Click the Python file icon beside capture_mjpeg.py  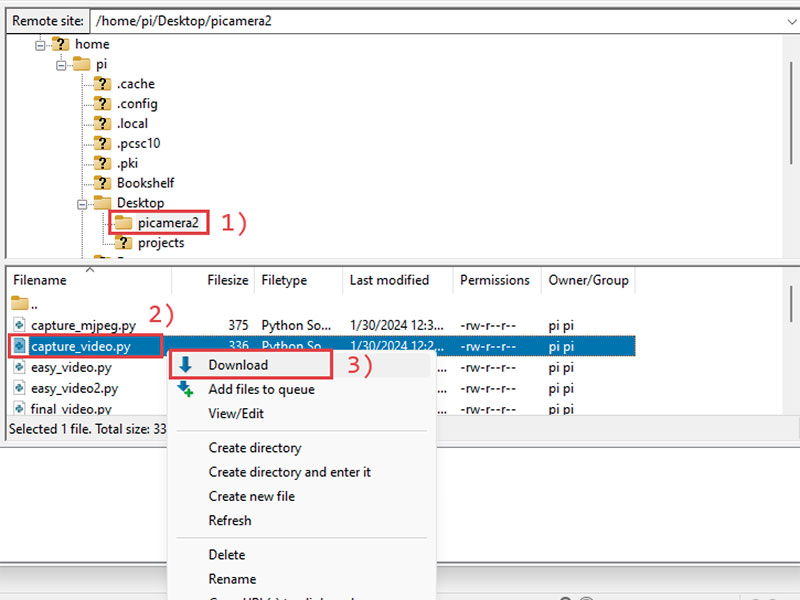(19, 324)
